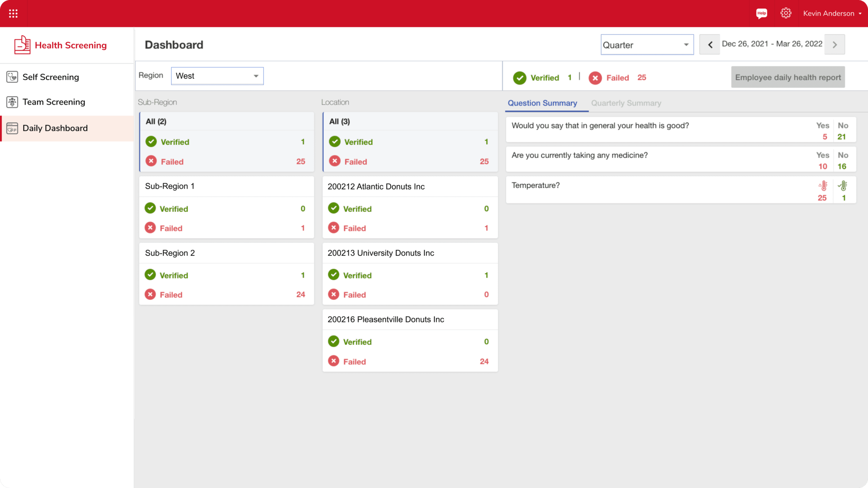
Task: Open the Region dropdown showing West
Action: click(x=217, y=76)
